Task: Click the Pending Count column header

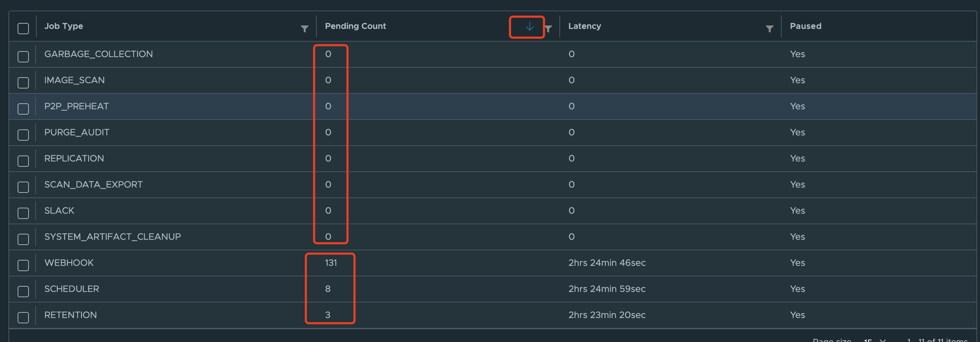Action: click(x=355, y=26)
